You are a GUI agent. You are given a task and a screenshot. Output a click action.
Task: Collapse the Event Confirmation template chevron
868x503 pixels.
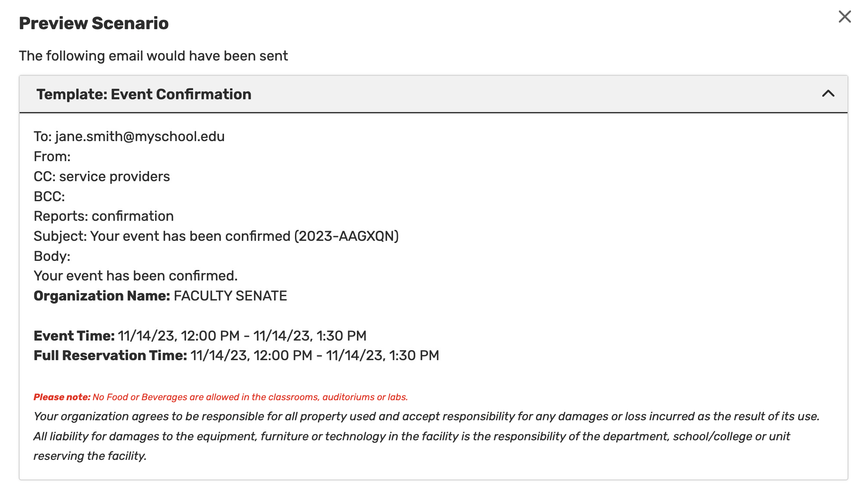[828, 94]
